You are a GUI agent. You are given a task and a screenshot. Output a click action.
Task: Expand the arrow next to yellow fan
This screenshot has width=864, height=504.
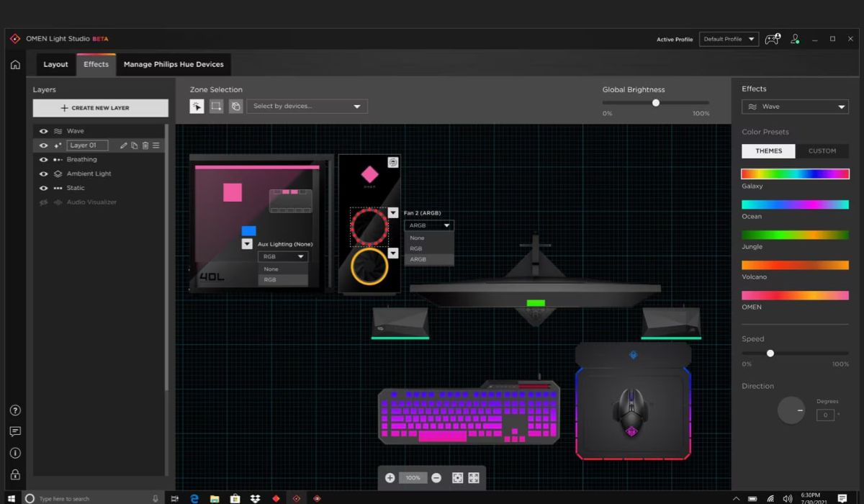click(392, 253)
